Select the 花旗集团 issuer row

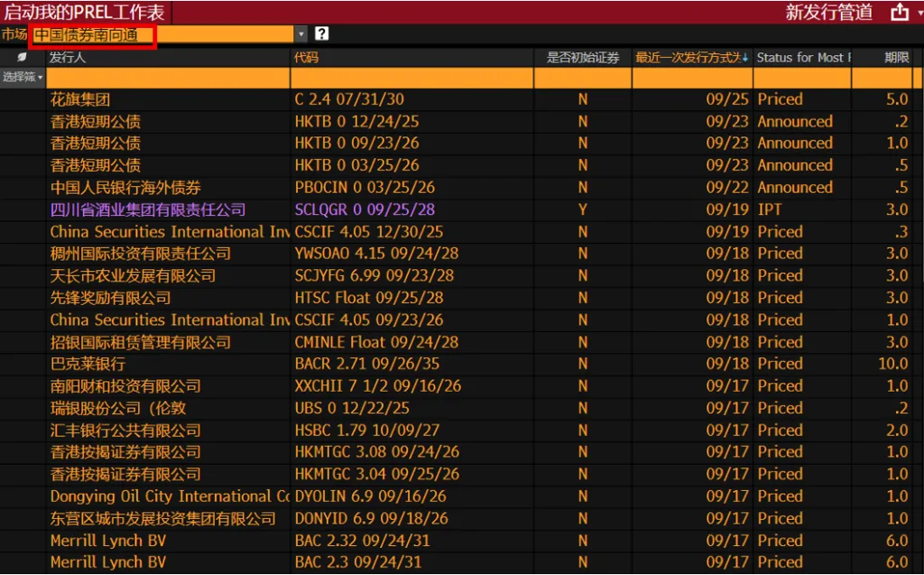[80, 99]
